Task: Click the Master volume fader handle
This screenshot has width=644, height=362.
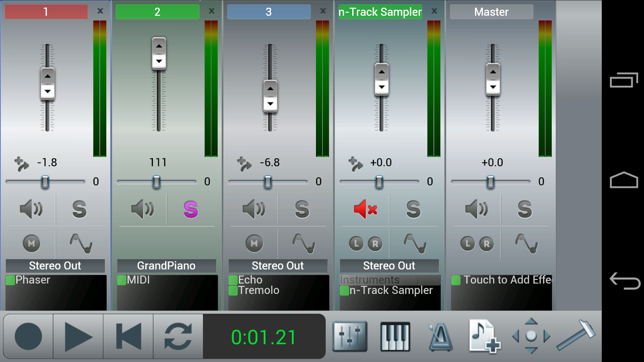Action: 493,79
